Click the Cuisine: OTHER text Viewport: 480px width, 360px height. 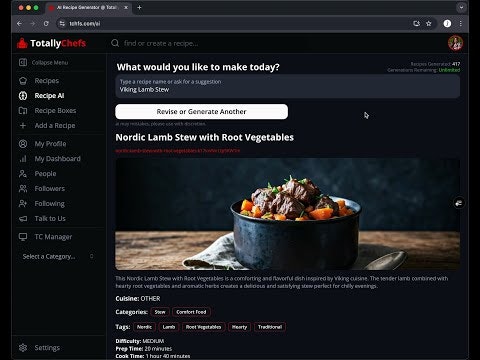138,299
